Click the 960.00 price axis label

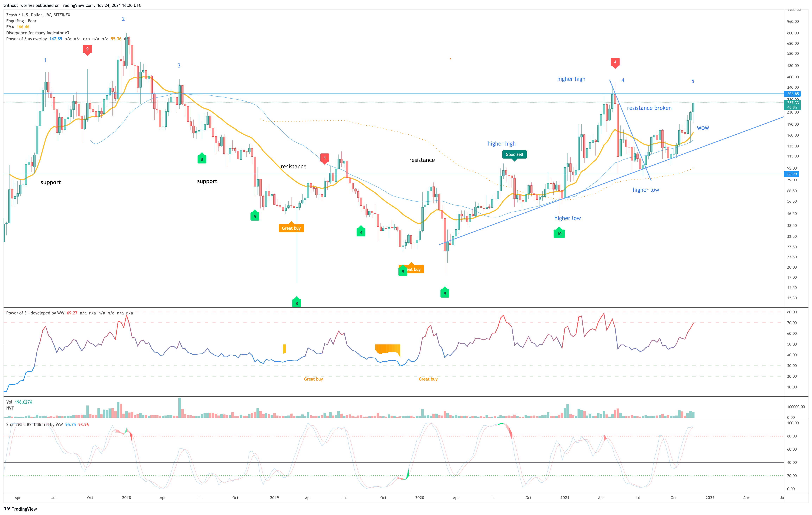(x=793, y=22)
